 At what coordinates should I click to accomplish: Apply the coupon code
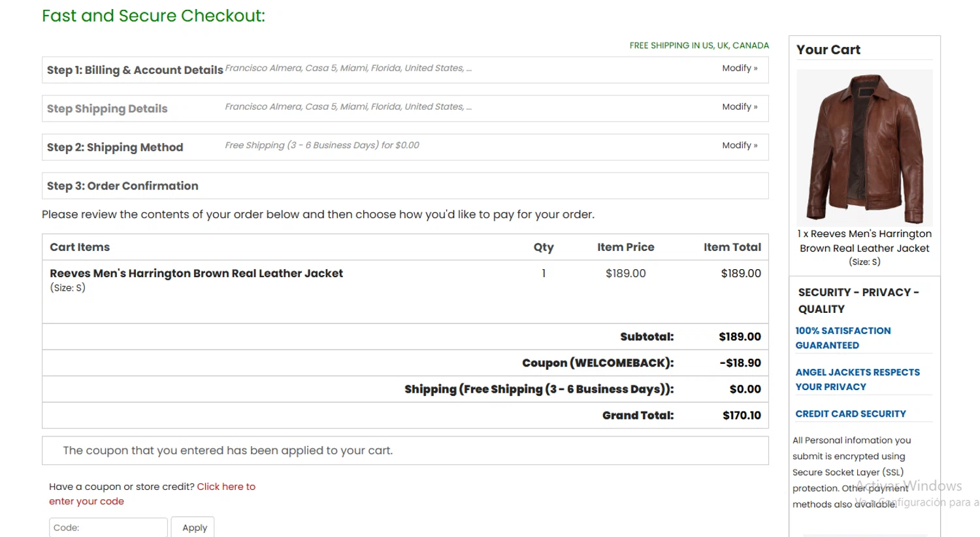tap(193, 527)
